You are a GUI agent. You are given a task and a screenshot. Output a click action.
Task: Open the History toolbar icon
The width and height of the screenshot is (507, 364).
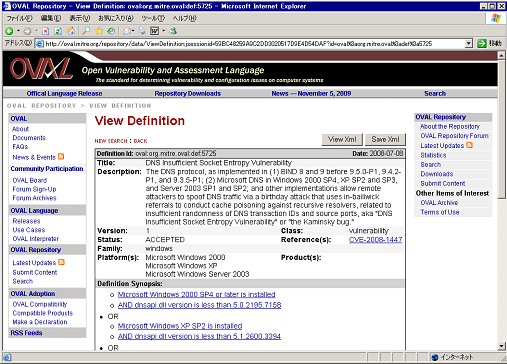click(111, 31)
